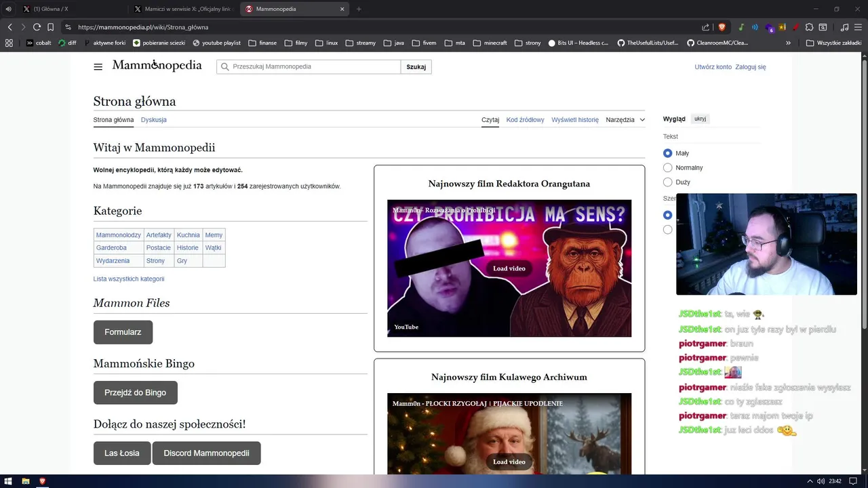Open the Mammonolodzy category link
This screenshot has height=488, width=868.
(x=119, y=235)
